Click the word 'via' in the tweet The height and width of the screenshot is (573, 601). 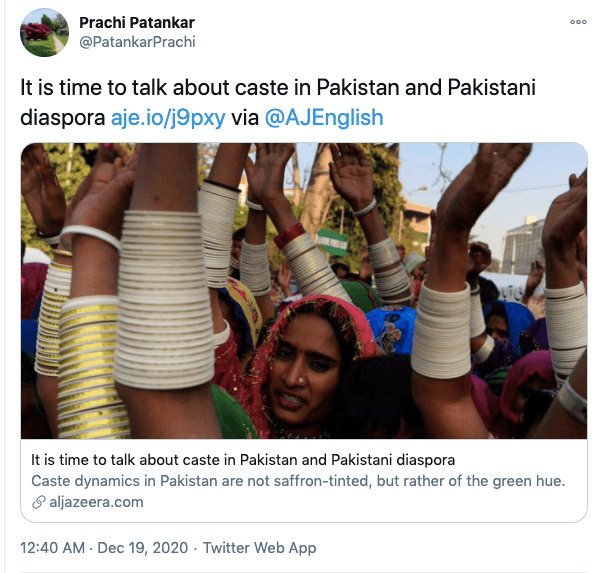245,117
